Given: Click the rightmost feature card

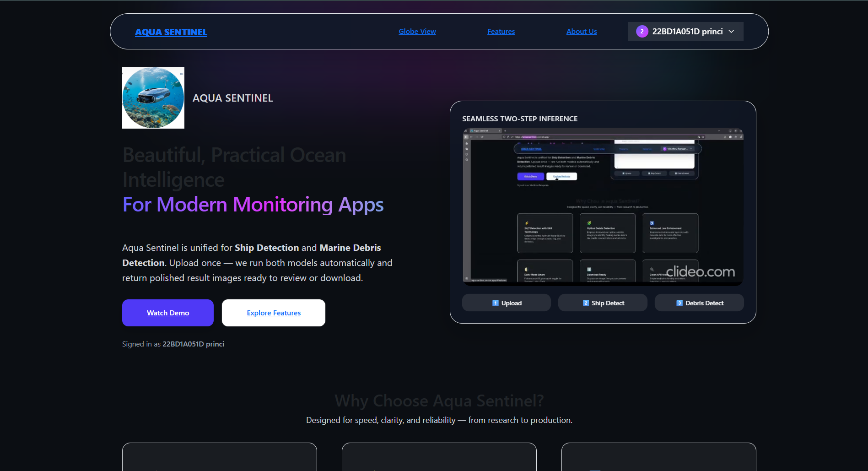Looking at the screenshot, I should pos(658,457).
